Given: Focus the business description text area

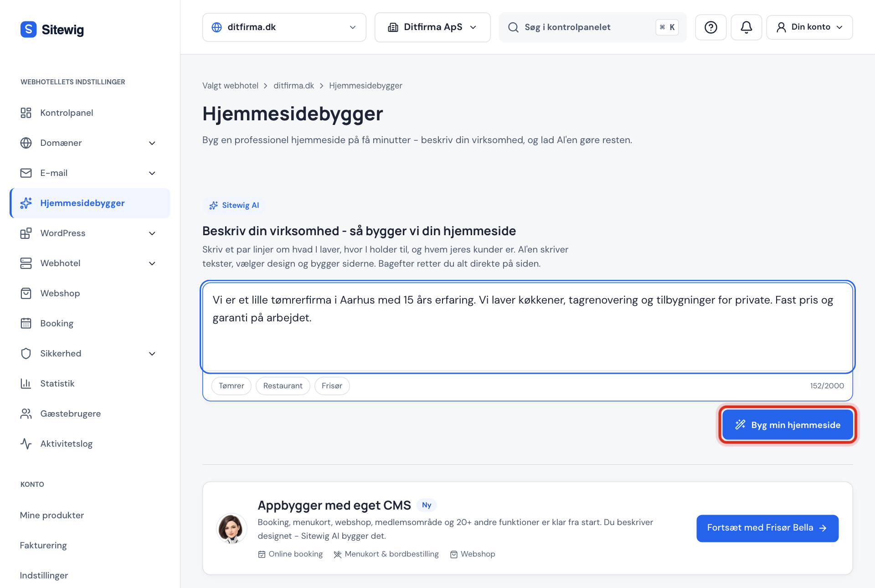Looking at the screenshot, I should coord(528,327).
